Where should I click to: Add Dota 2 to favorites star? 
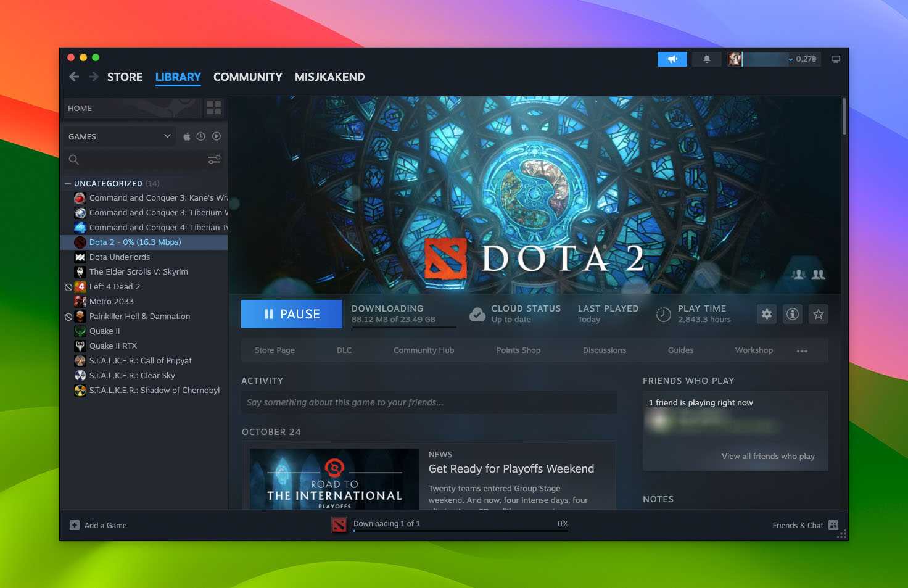tap(819, 314)
